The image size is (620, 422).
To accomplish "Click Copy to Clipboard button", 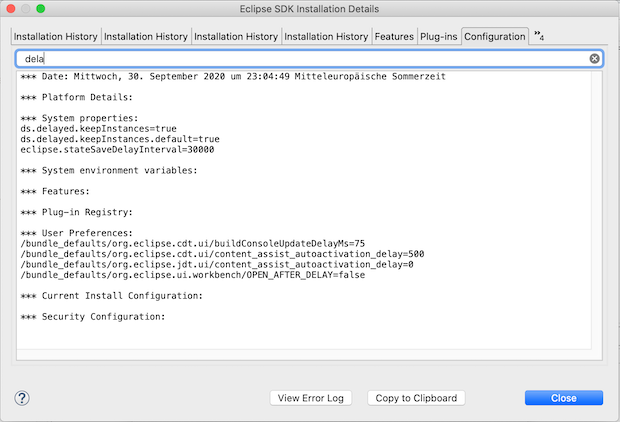I will [x=416, y=398].
